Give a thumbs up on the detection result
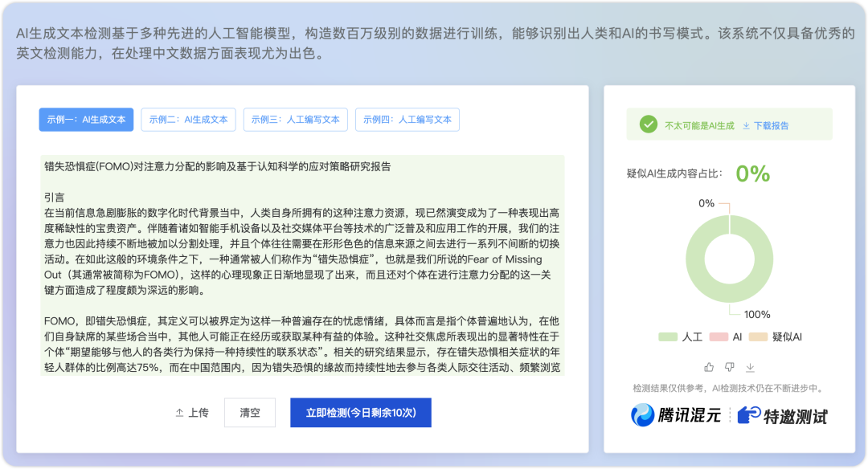This screenshot has height=469, width=868. coord(709,368)
